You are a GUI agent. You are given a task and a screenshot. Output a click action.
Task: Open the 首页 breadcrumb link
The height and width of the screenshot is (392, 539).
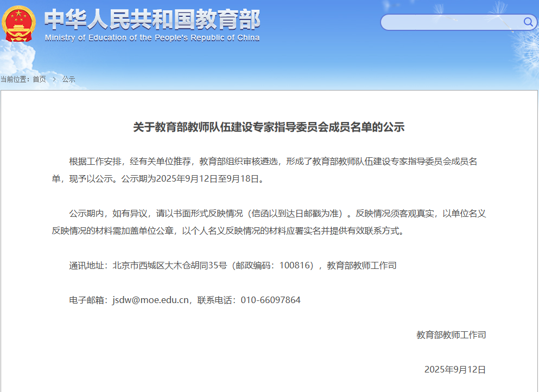tap(39, 79)
